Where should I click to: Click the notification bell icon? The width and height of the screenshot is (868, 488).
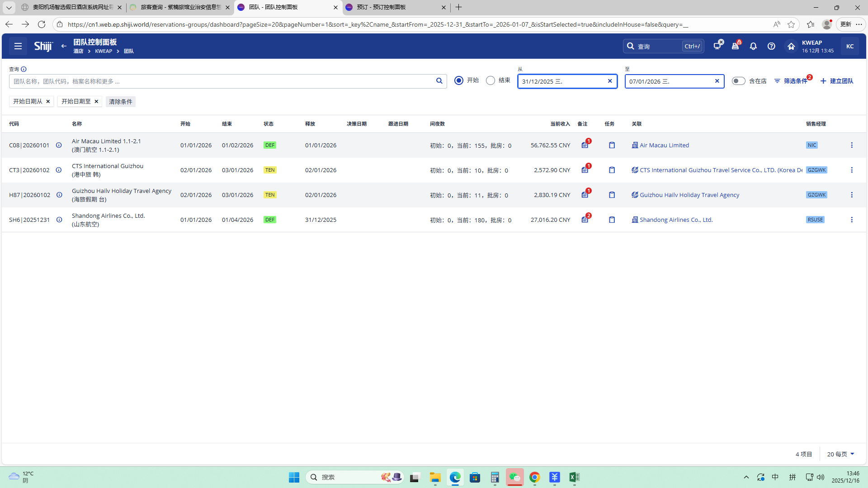coord(753,46)
